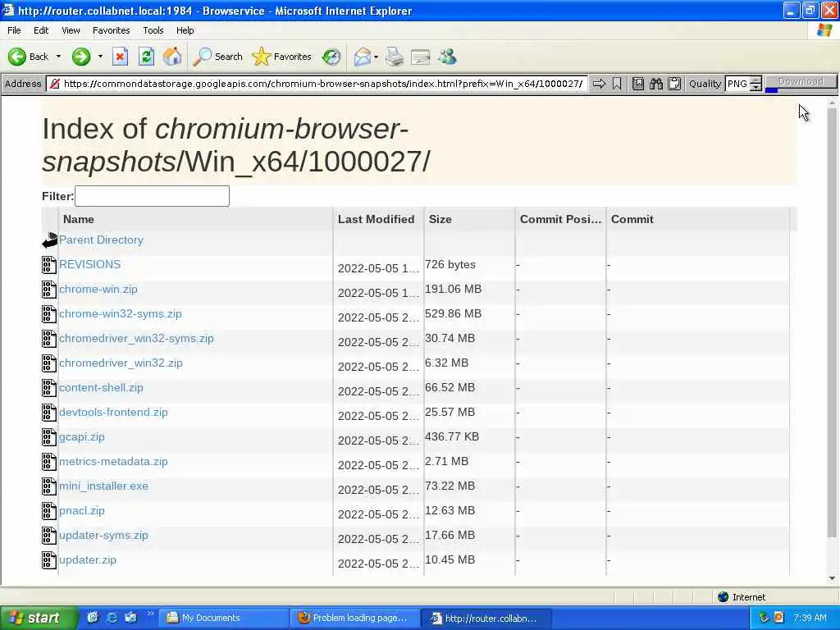Screen dimensions: 840x630
Task: Open the Favorites menu
Action: click(111, 30)
